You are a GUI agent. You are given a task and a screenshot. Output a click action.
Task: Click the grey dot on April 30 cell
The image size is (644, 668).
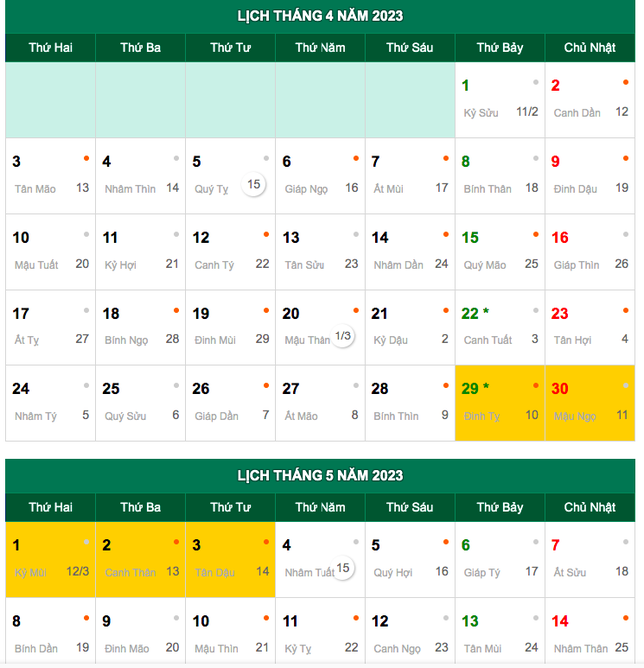point(626,385)
